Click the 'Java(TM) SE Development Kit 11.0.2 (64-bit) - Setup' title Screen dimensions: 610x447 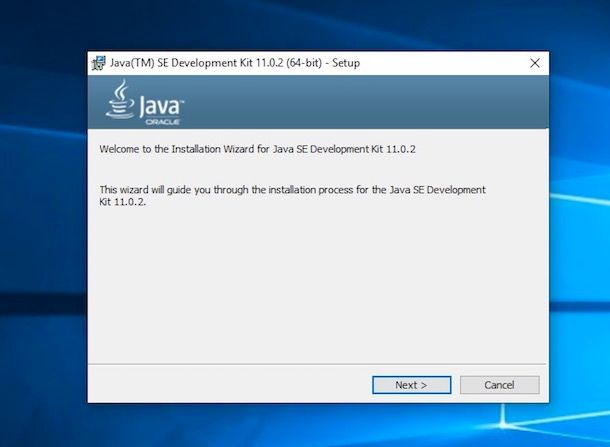tap(235, 63)
